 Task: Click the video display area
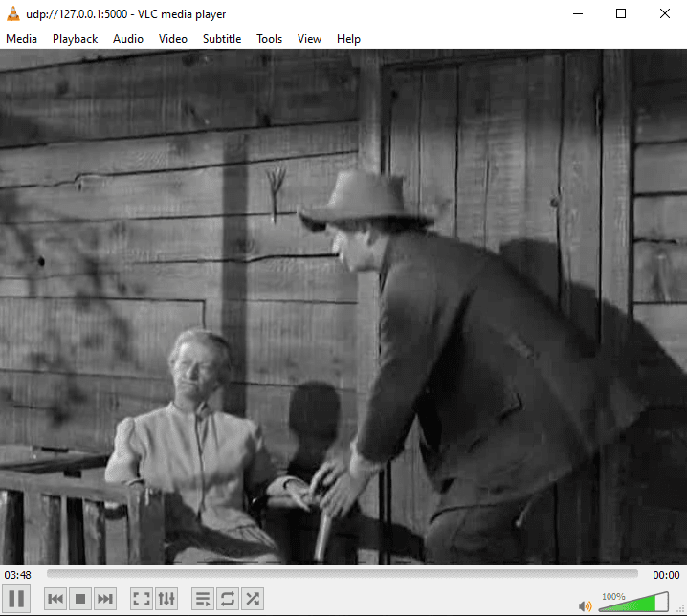(x=343, y=307)
